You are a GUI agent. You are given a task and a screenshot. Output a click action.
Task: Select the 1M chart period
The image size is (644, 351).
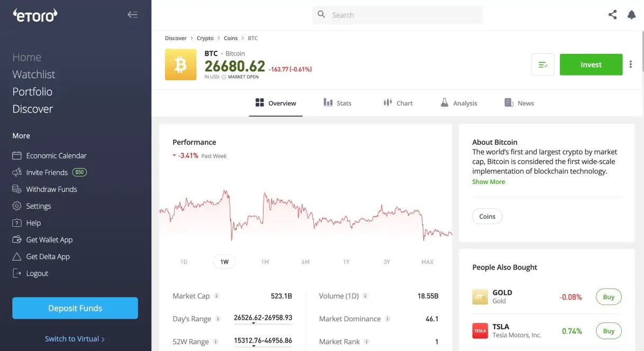[x=265, y=262]
